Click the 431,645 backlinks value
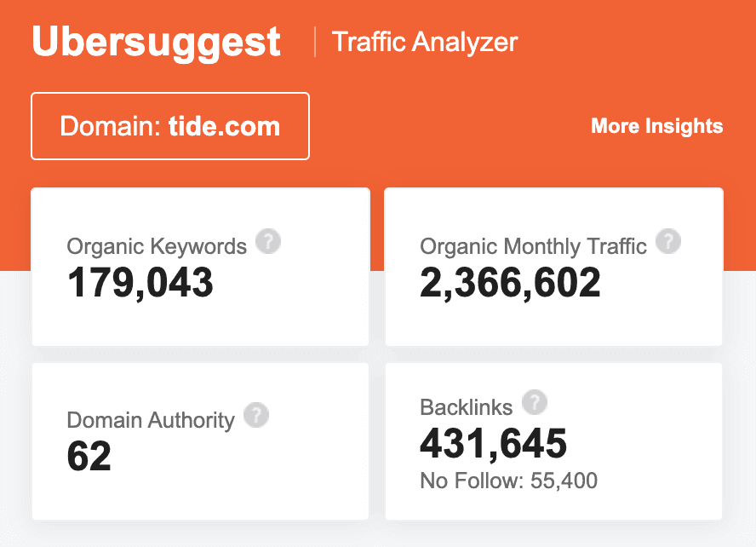Viewport: 756px width, 547px height. click(494, 443)
